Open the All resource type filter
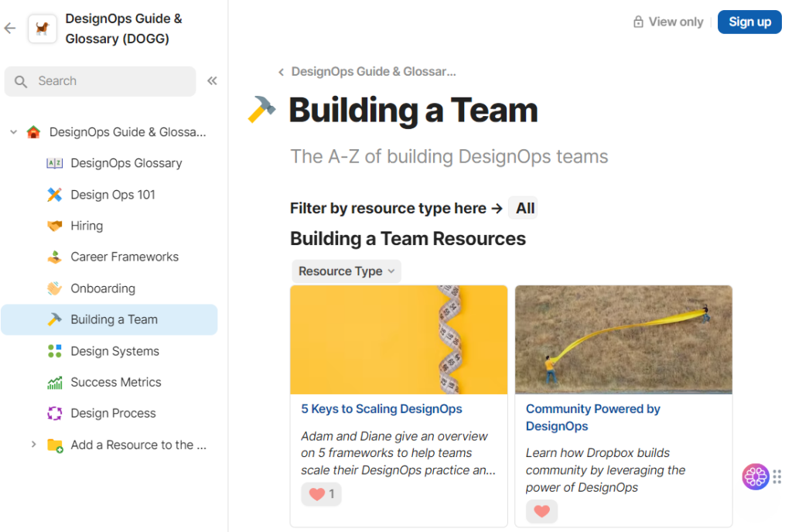 [x=525, y=208]
